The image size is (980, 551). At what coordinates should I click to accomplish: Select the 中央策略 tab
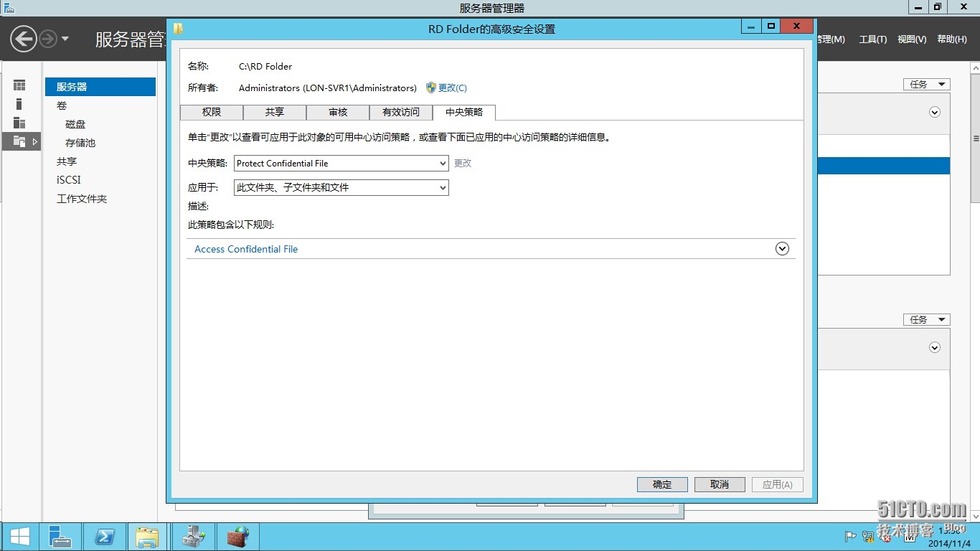click(464, 113)
